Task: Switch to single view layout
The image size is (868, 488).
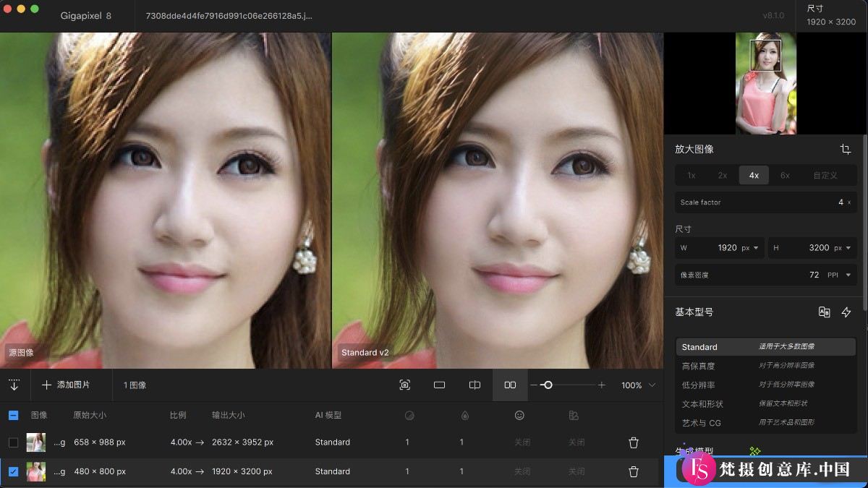Action: coord(439,385)
